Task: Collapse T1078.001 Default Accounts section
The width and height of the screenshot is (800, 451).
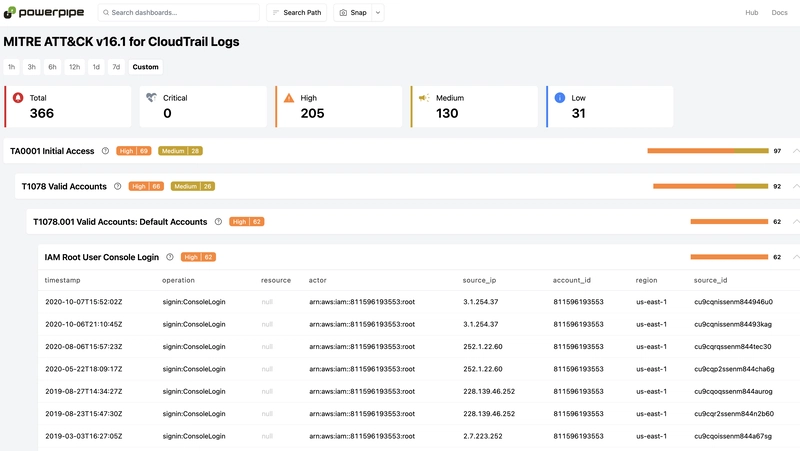Action: click(x=796, y=222)
